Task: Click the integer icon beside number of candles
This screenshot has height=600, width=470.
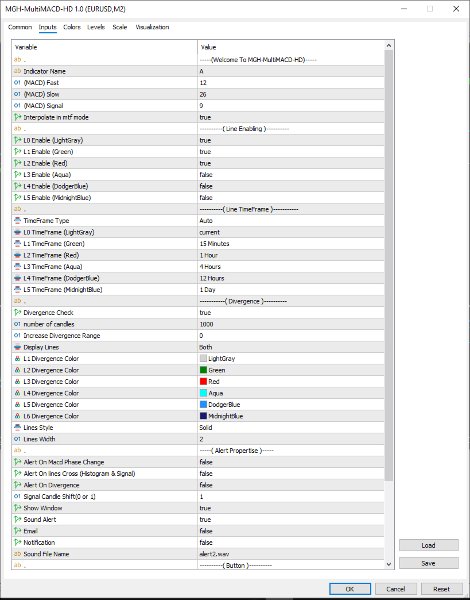Action: pos(17,324)
